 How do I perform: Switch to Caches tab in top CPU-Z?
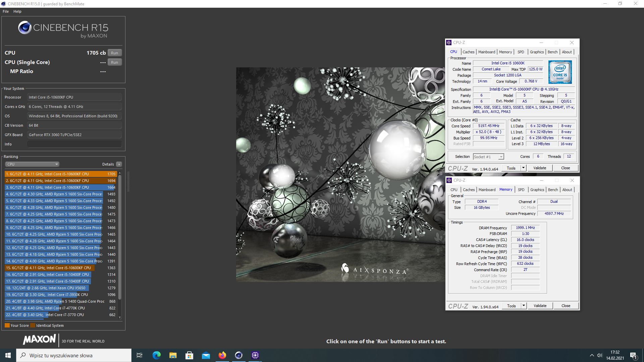(x=468, y=52)
